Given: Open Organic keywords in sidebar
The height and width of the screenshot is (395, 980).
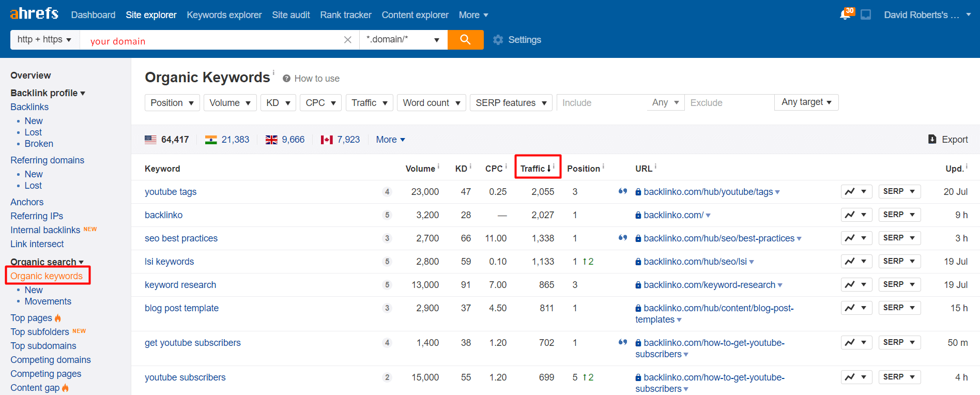Looking at the screenshot, I should 47,276.
